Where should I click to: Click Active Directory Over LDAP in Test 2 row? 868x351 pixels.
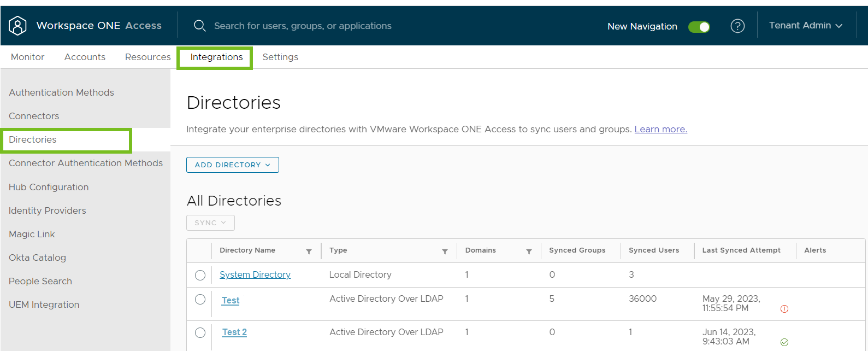click(x=386, y=332)
